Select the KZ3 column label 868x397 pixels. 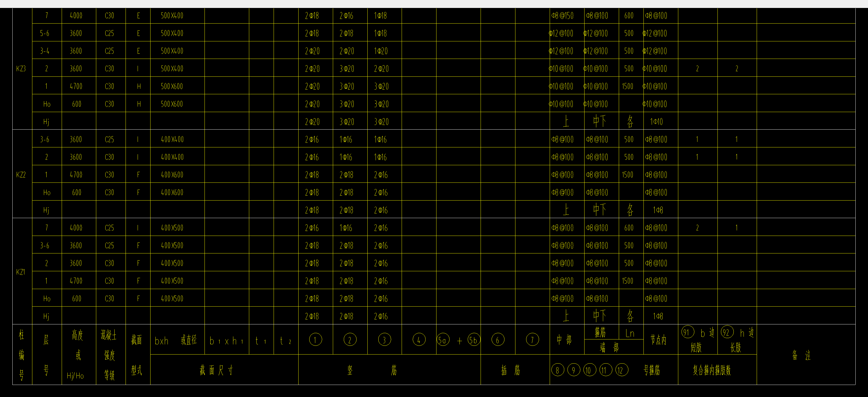[21, 69]
